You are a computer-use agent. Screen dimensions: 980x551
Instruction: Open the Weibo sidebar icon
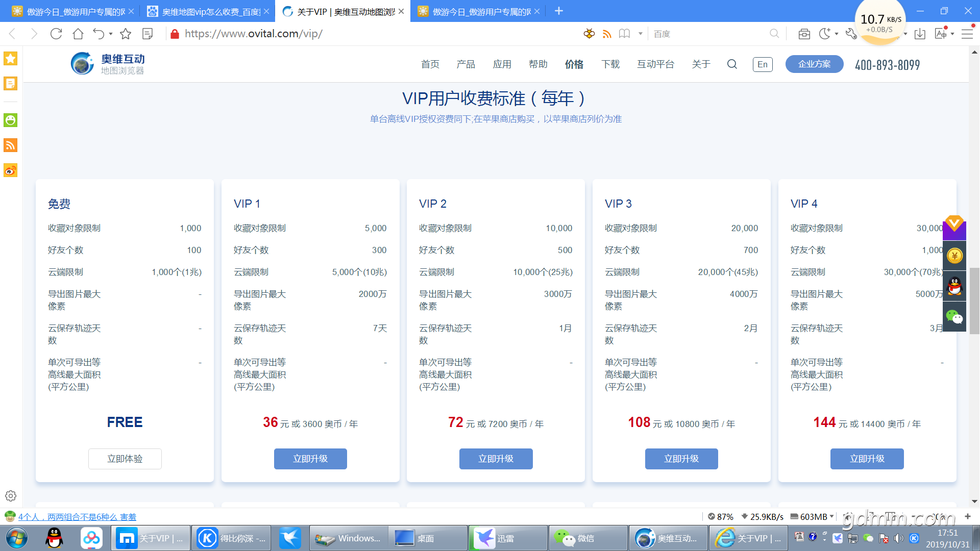pyautogui.click(x=11, y=170)
